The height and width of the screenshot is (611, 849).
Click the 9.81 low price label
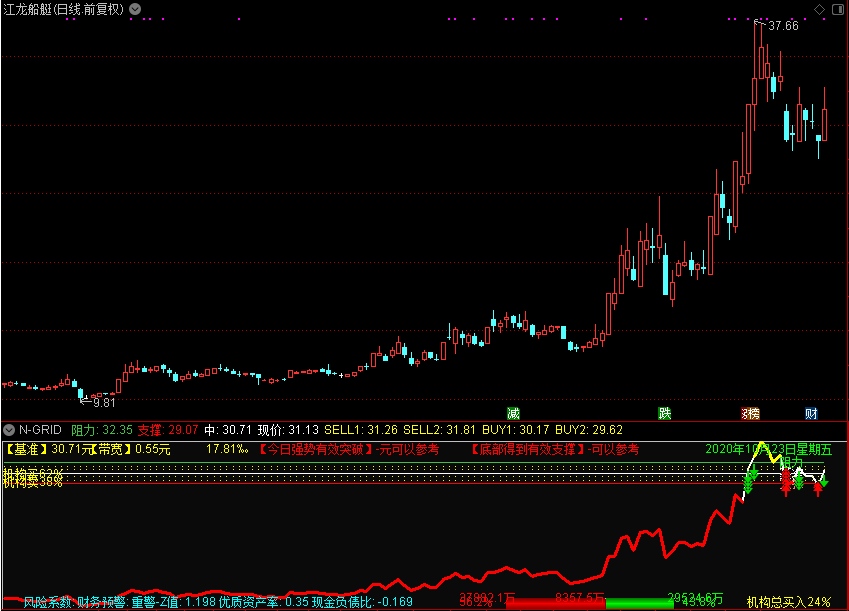pyautogui.click(x=103, y=403)
